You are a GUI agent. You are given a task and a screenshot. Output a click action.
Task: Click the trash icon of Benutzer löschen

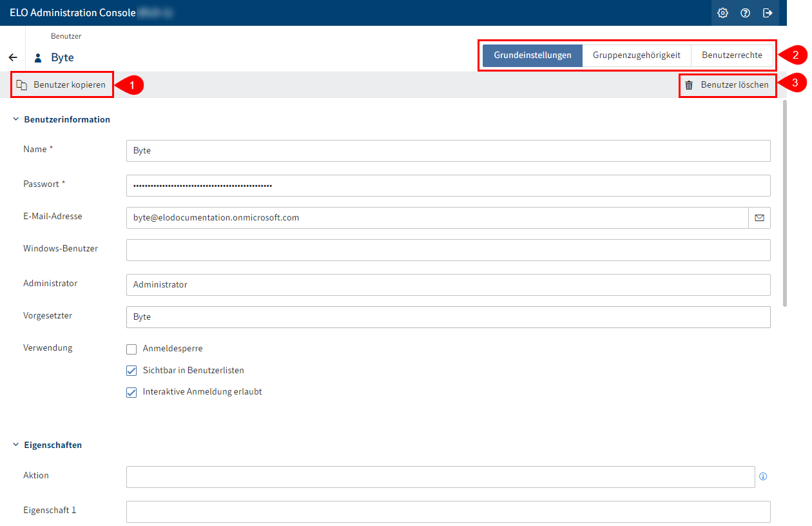tap(690, 84)
